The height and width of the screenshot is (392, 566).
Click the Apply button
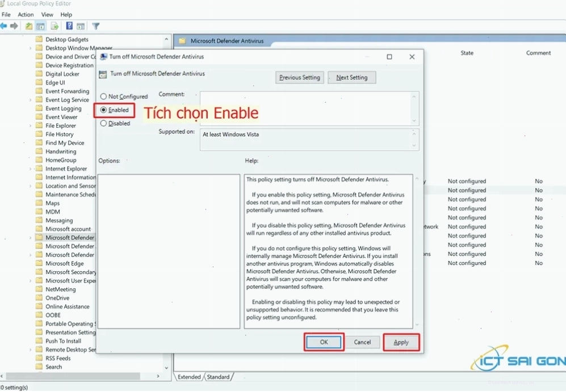click(x=401, y=342)
